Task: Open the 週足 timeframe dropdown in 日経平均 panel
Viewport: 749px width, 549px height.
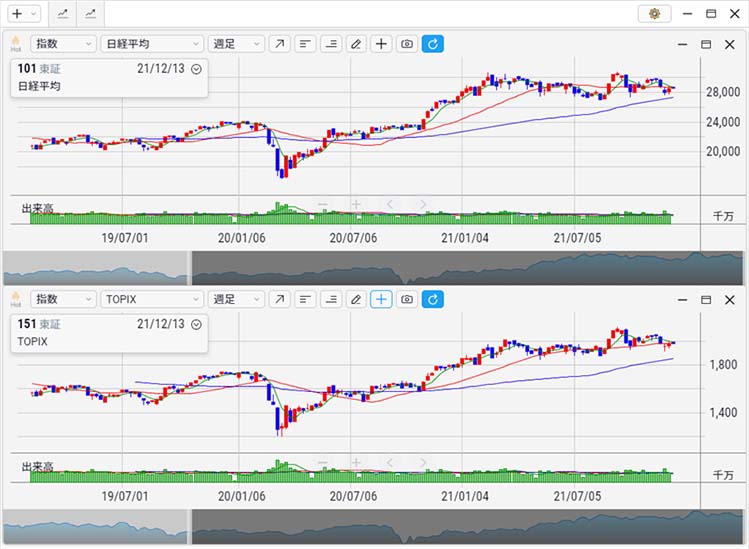Action: coord(236,44)
